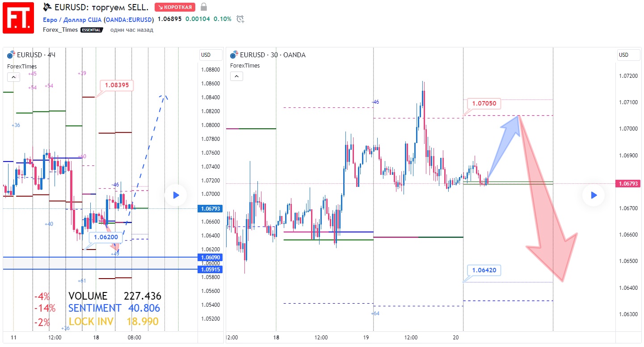
Task: Click the 1.08800 level on the left price scale
Action: [x=210, y=70]
